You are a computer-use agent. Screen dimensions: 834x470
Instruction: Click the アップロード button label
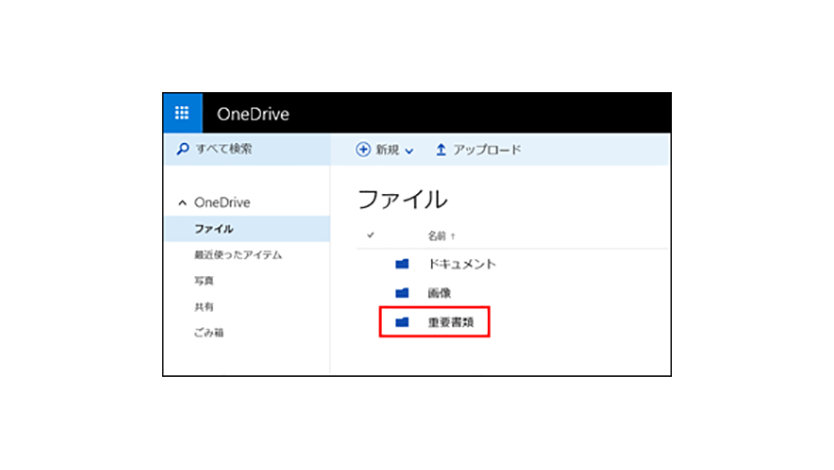pos(487,150)
